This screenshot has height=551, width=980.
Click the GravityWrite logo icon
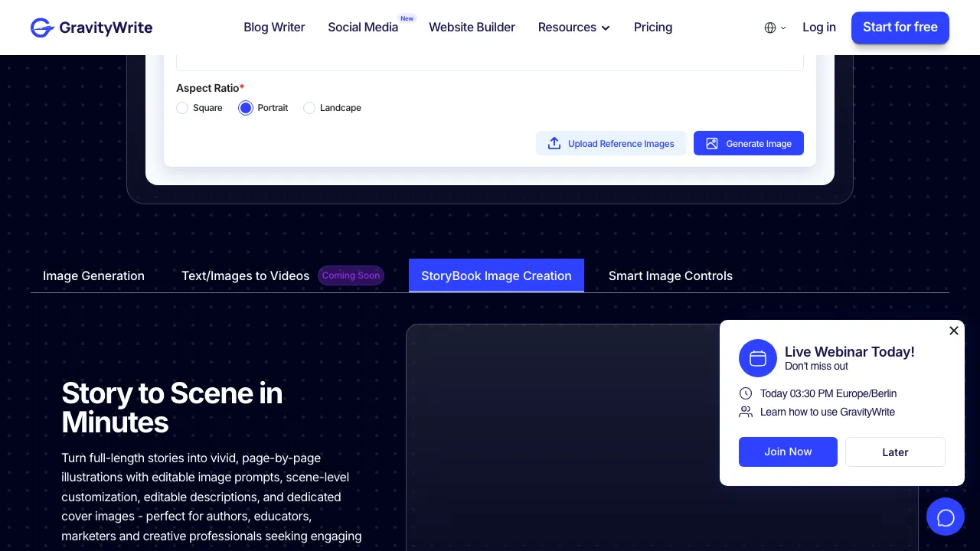(41, 28)
